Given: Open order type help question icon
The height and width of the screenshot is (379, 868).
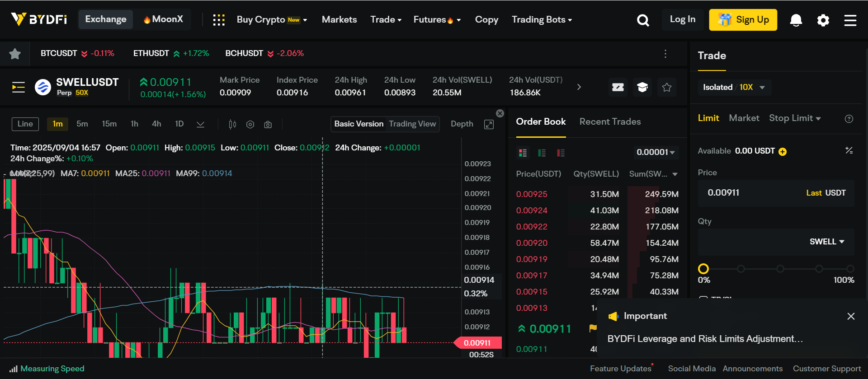Looking at the screenshot, I should [849, 119].
